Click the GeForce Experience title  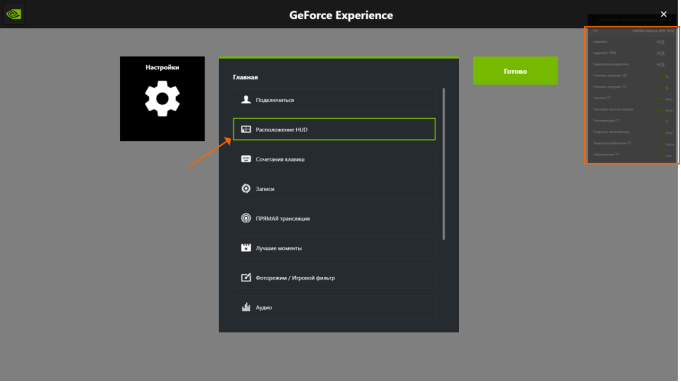point(341,15)
